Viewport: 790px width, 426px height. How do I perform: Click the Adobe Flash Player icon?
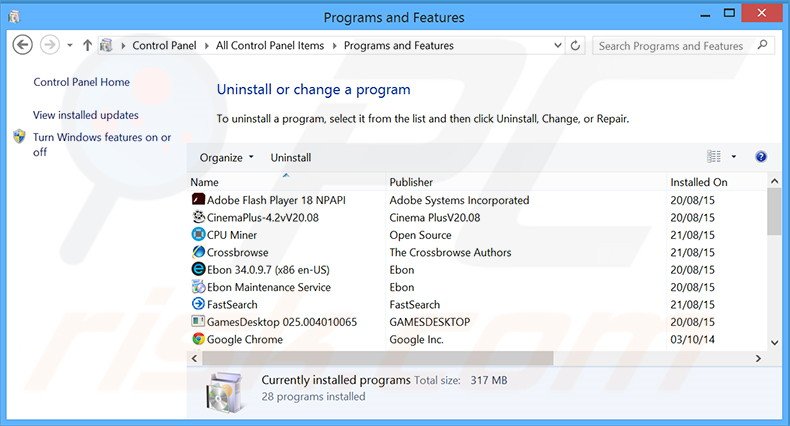tap(199, 199)
